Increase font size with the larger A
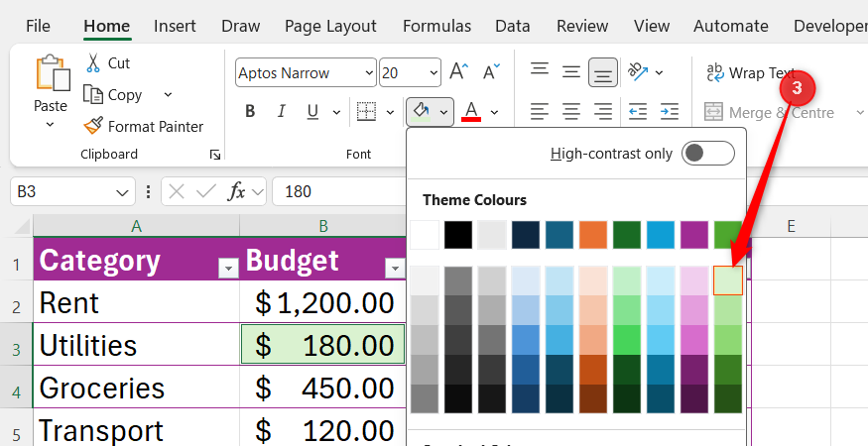The image size is (868, 446). point(458,72)
